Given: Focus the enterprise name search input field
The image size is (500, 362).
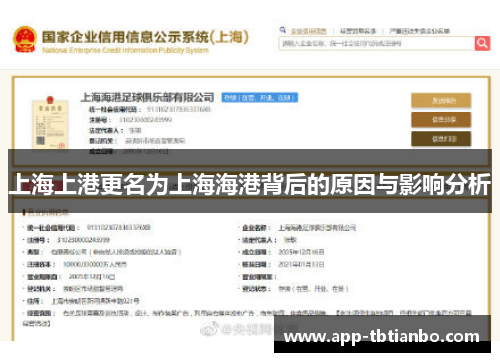Looking at the screenshot, I should (x=377, y=43).
